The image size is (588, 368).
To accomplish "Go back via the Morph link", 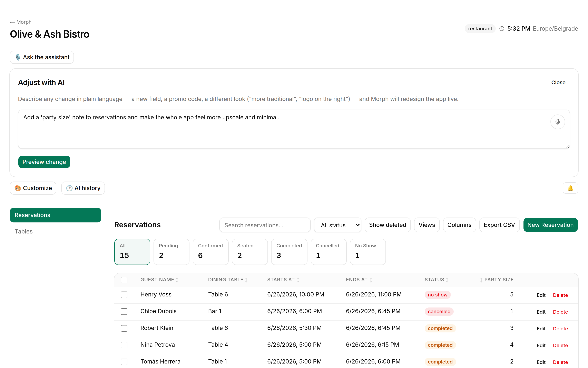I will [x=21, y=22].
